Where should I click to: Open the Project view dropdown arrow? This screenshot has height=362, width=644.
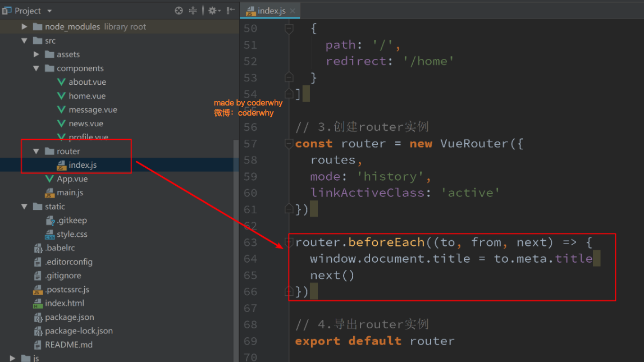click(49, 11)
